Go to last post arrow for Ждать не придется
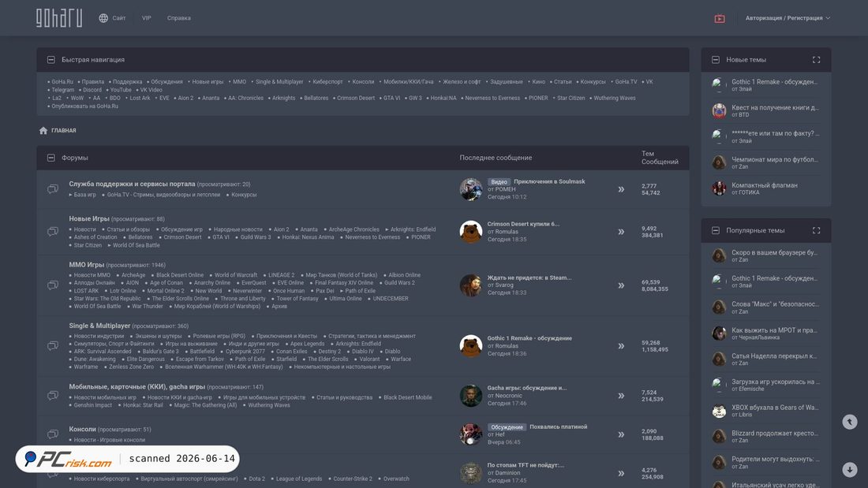The image size is (868, 488). point(621,285)
